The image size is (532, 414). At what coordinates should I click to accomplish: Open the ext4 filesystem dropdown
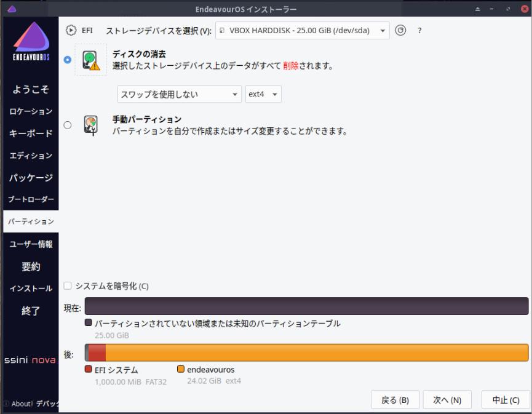point(263,94)
